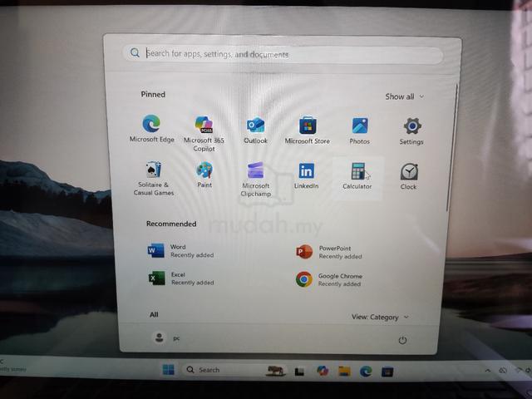
Task: Click the Start menu search box
Action: [x=283, y=54]
